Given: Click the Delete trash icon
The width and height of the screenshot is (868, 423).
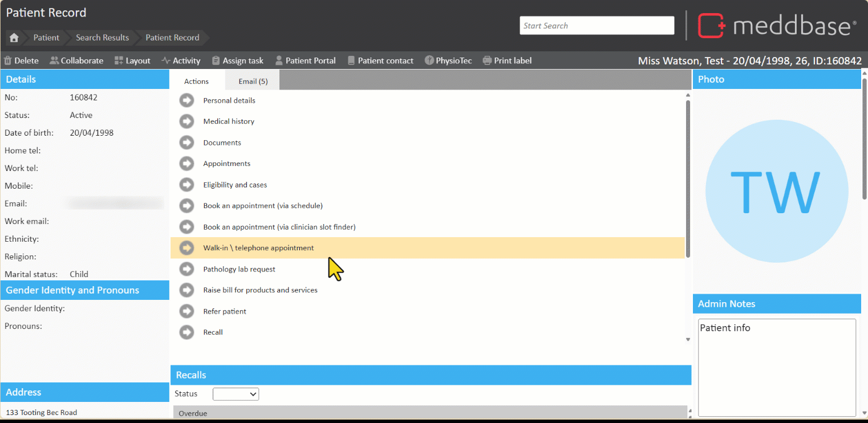Looking at the screenshot, I should 8,60.
